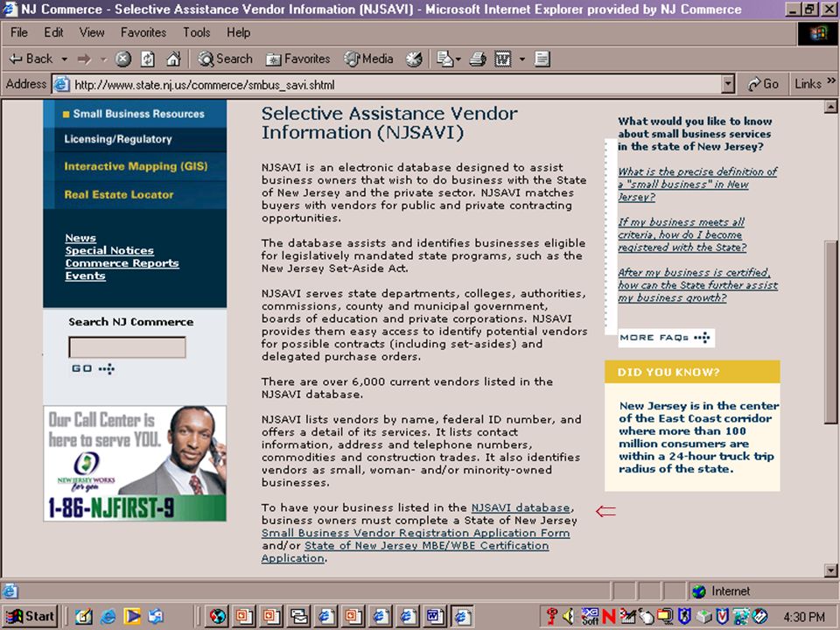This screenshot has height=630, width=840.
Task: Click the page icon in the address bar
Action: (x=61, y=84)
